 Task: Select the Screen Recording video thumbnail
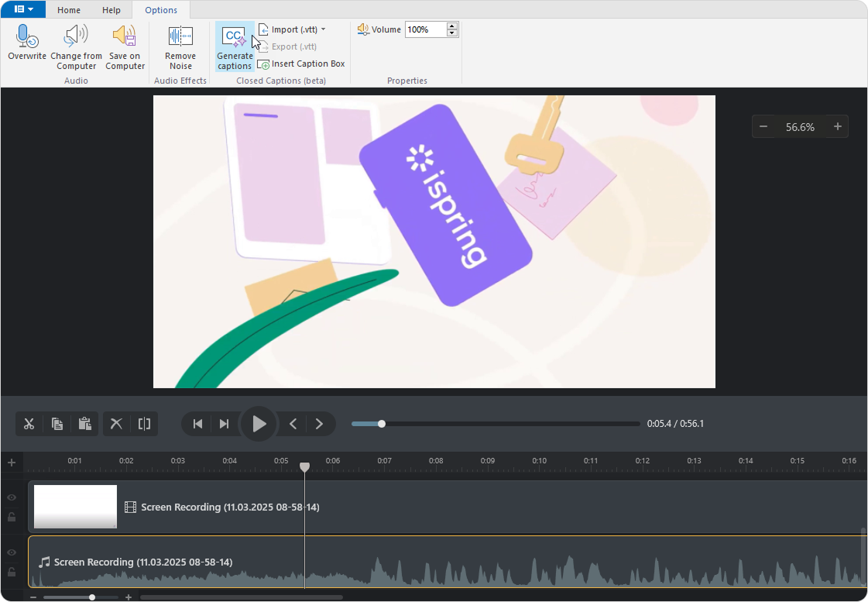tap(75, 507)
